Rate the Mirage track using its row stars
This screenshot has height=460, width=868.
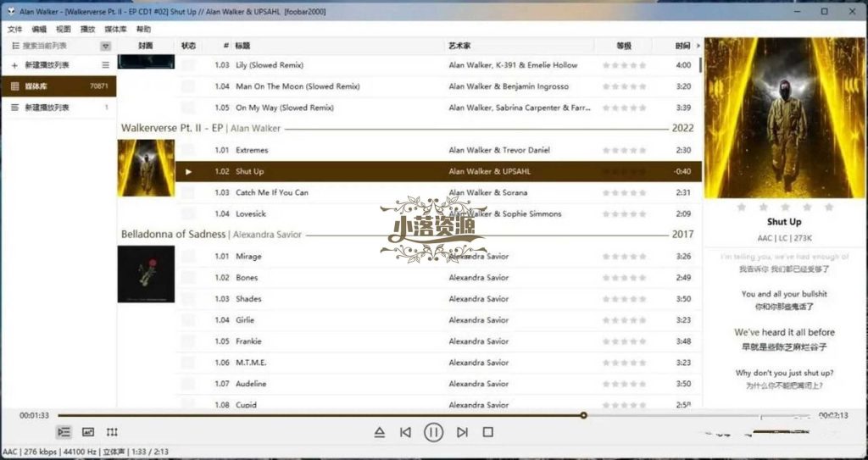[x=625, y=257]
